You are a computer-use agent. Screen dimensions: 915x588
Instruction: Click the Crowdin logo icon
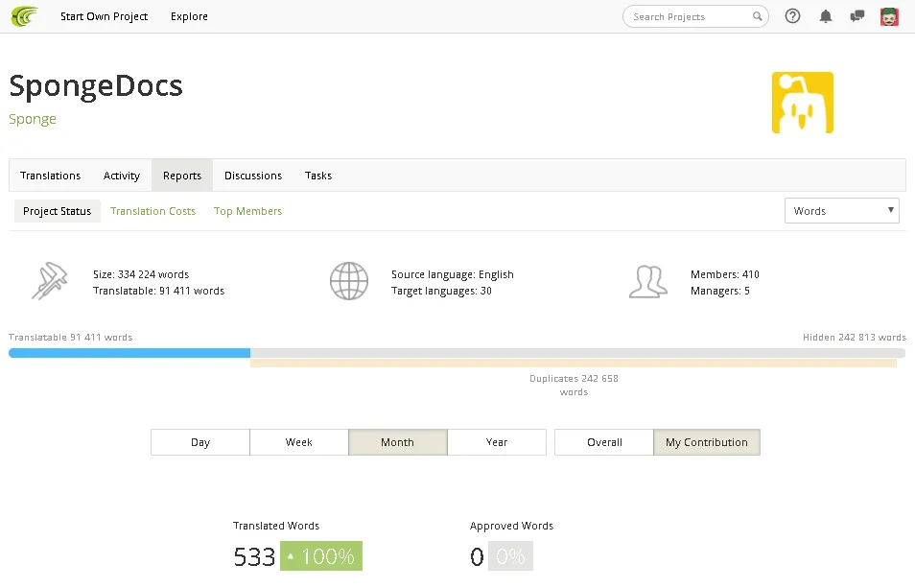click(x=24, y=16)
